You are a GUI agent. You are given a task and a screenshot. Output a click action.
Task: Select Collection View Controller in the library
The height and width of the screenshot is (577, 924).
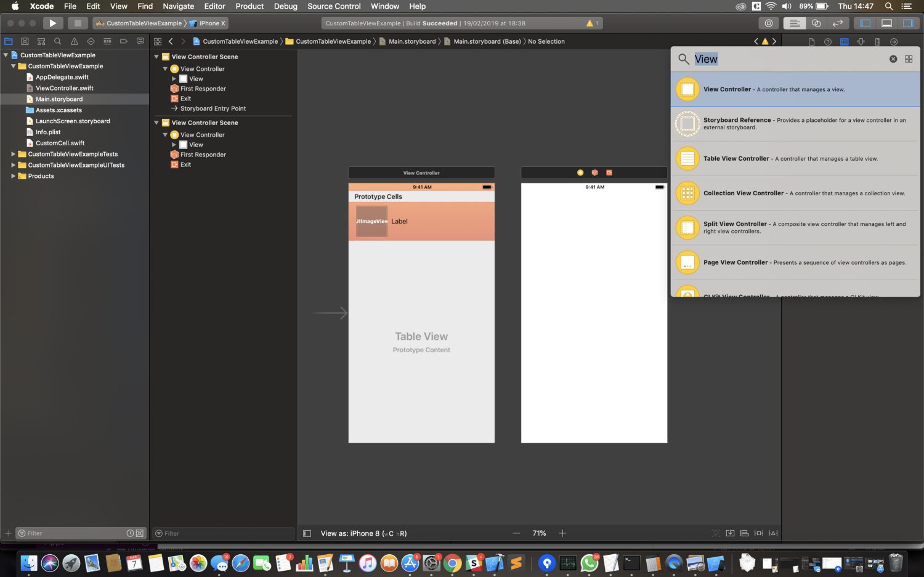point(795,193)
